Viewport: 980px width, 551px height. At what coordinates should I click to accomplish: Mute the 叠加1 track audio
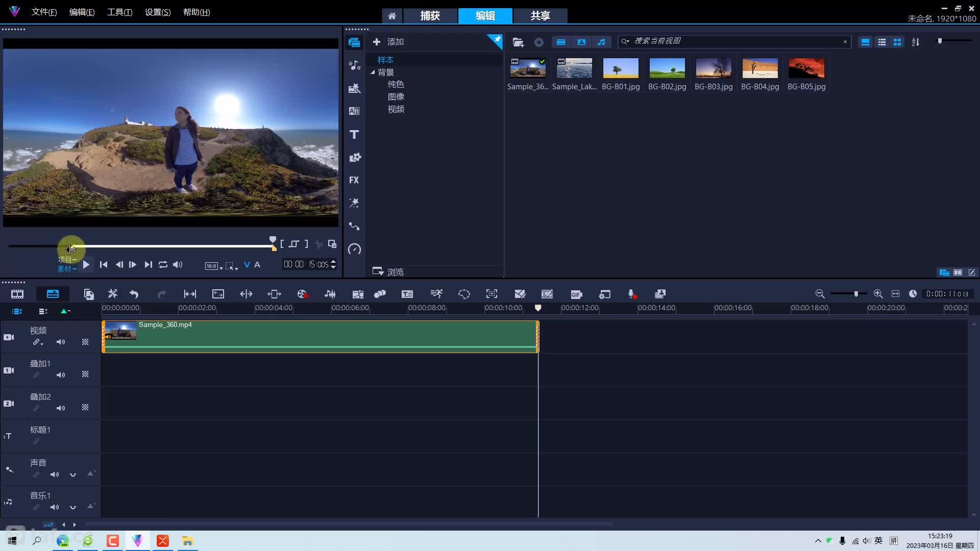coord(61,375)
